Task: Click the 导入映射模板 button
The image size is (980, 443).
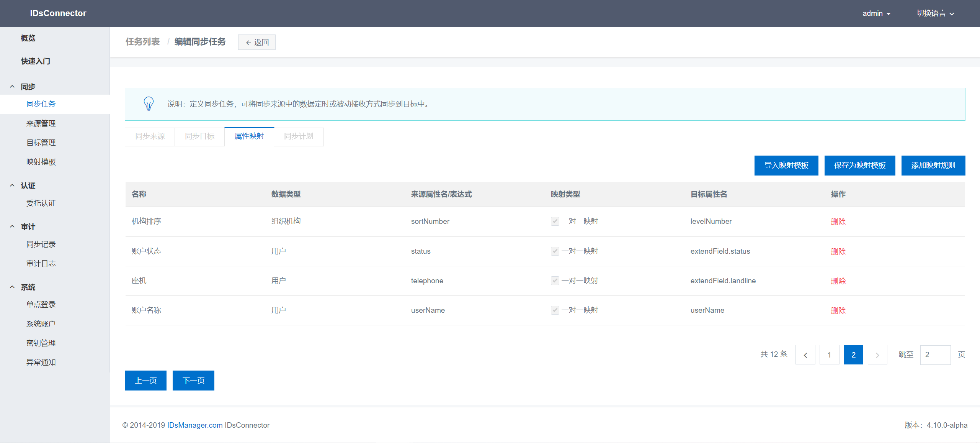Action: click(786, 166)
